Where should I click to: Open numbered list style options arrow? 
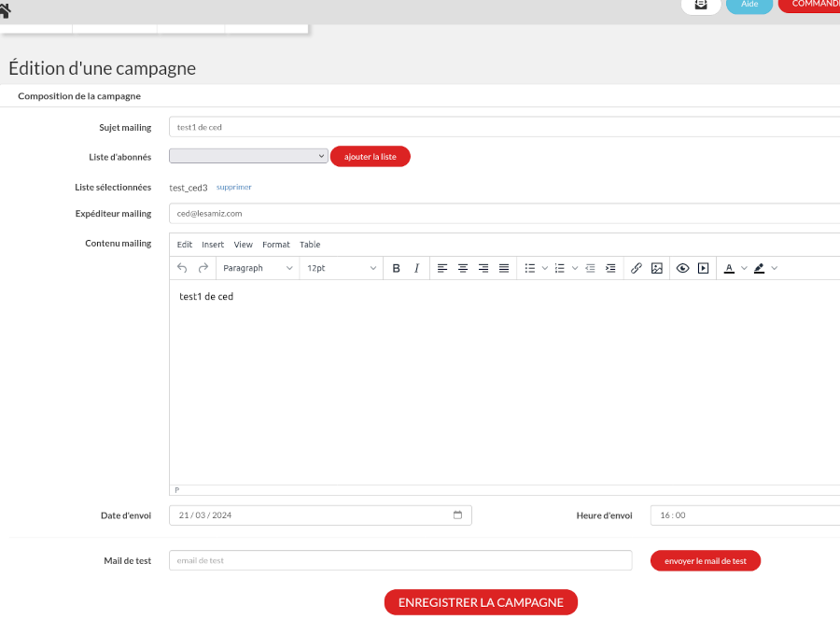point(575,268)
